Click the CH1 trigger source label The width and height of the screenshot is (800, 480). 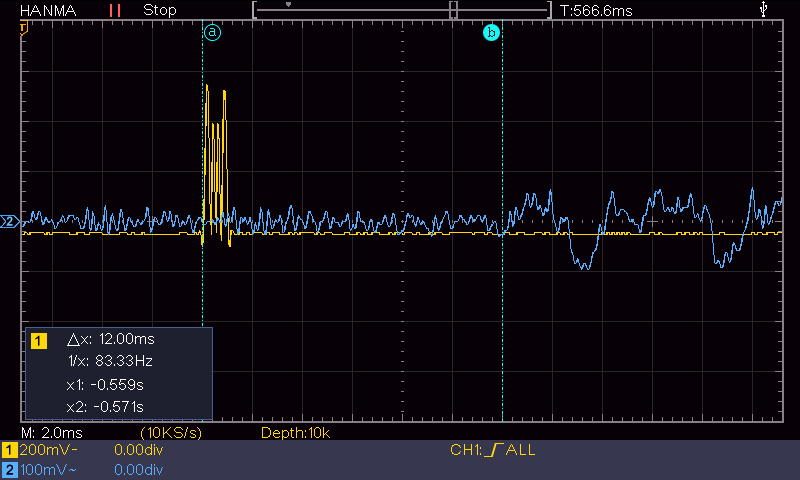click(466, 450)
